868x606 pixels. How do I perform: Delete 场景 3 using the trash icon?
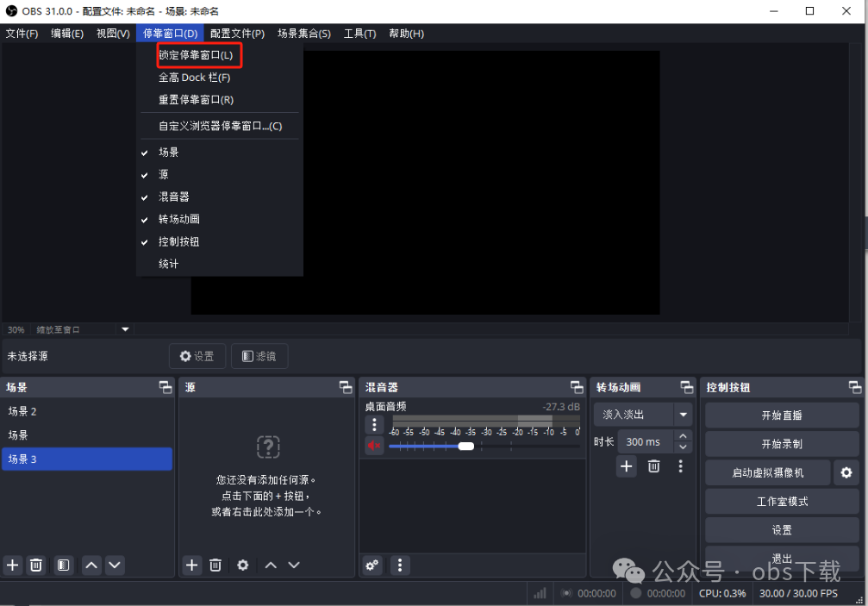(x=35, y=565)
